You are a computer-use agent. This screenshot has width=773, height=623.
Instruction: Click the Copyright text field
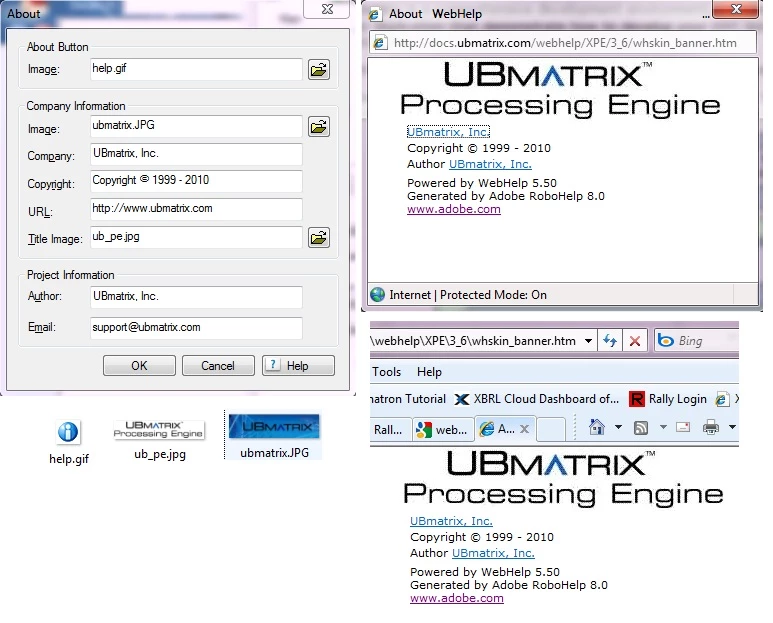click(196, 181)
